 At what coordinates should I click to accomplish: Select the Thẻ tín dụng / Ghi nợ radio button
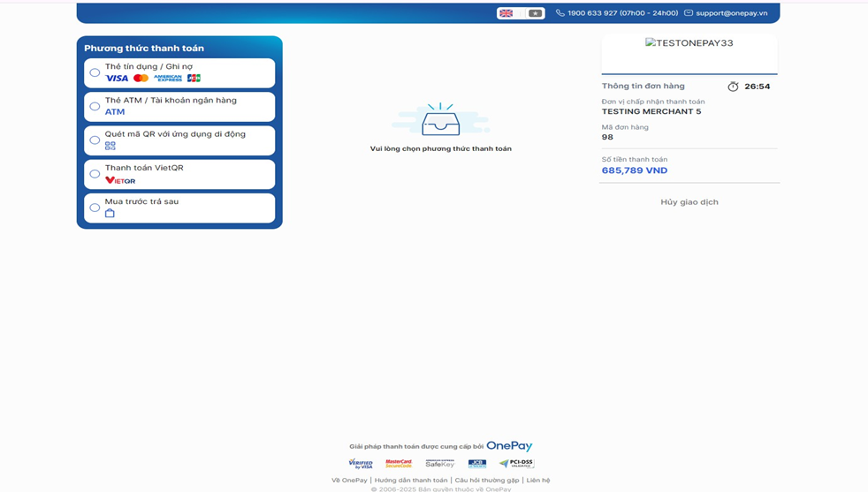(x=95, y=73)
